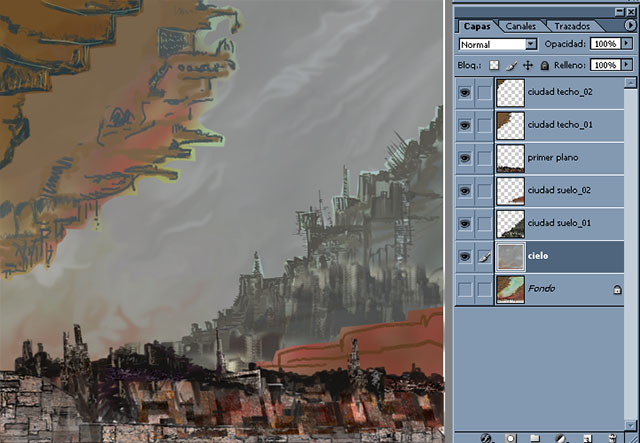Create new fill or adjustment layer
Image resolution: width=640 pixels, height=443 pixels.
click(x=561, y=439)
